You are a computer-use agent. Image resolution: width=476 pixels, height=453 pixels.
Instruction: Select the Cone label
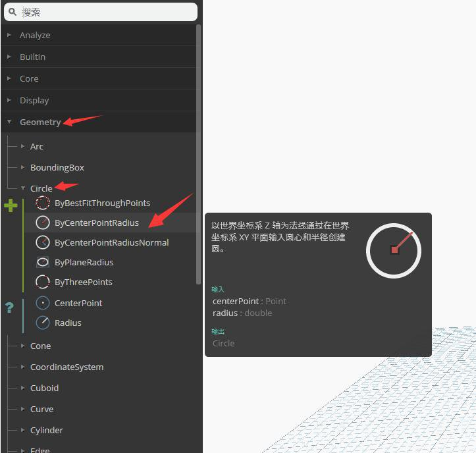(41, 346)
